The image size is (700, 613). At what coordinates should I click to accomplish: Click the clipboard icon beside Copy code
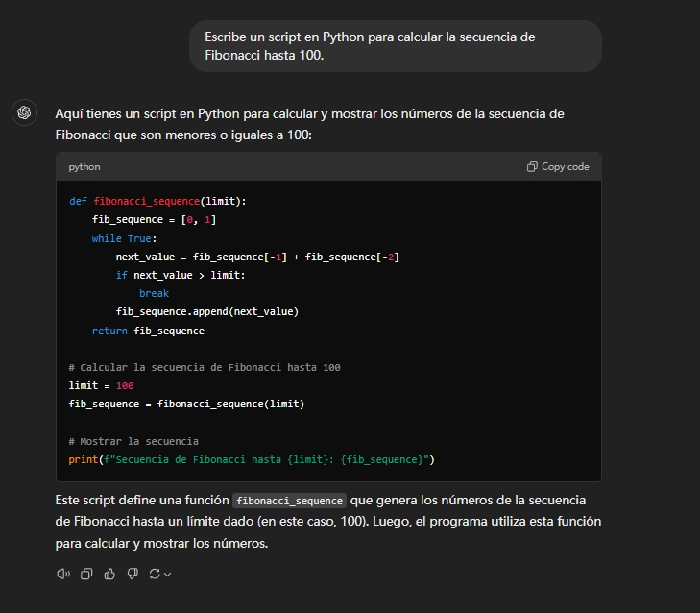point(532,167)
